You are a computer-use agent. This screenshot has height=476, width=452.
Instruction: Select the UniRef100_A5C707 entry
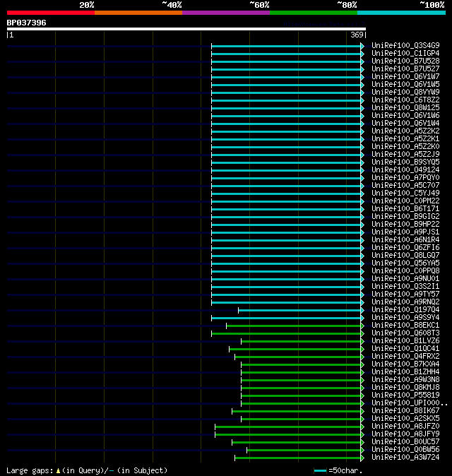pos(405,185)
